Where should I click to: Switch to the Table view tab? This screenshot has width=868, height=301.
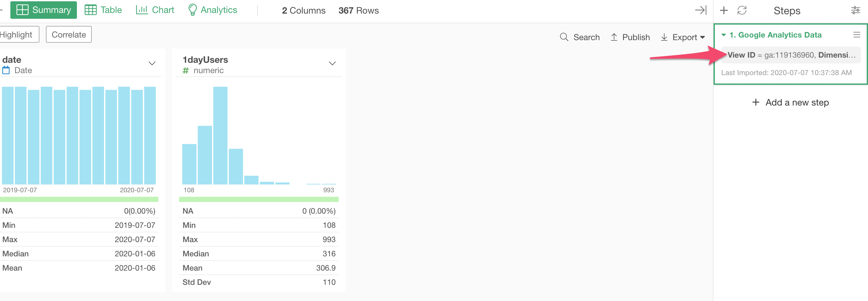coord(103,10)
